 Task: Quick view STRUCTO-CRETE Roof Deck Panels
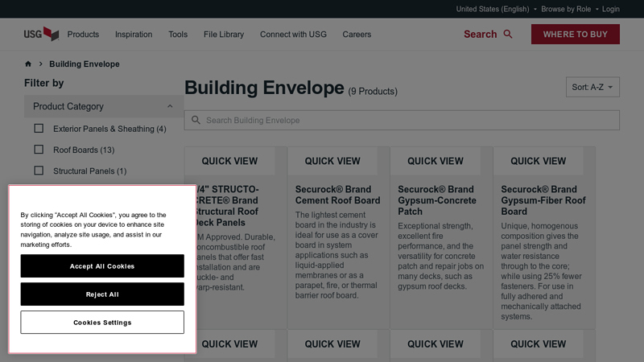[229, 161]
